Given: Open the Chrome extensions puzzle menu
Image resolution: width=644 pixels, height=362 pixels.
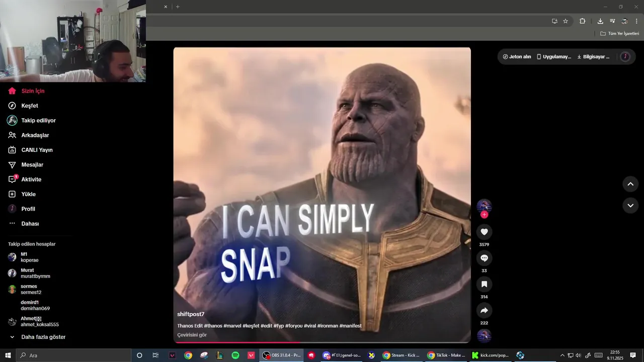Looking at the screenshot, I should pos(582,21).
